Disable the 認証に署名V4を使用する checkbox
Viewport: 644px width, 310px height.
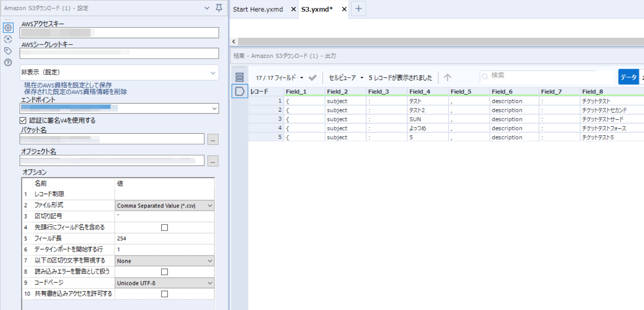(23, 120)
